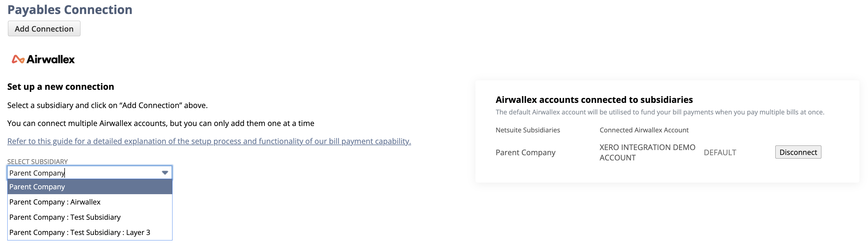Click Parent Company in connected subsidiaries table
The height and width of the screenshot is (252, 868).
point(525,152)
